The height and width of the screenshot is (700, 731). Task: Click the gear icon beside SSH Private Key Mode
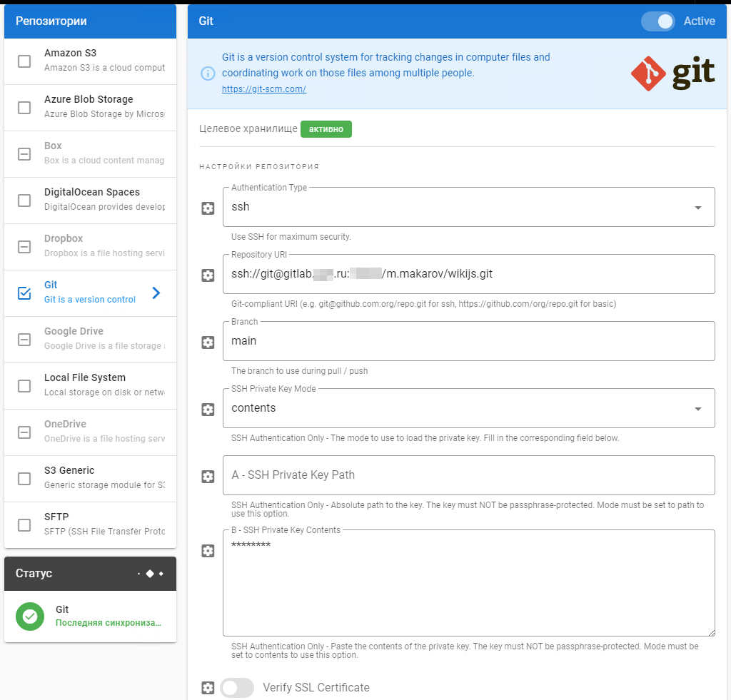[208, 409]
